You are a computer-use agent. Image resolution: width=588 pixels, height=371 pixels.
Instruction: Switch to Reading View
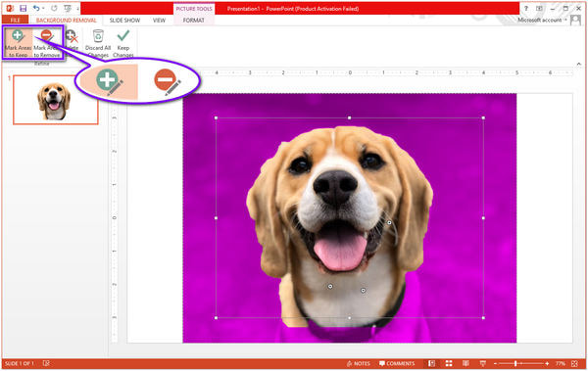(465, 363)
